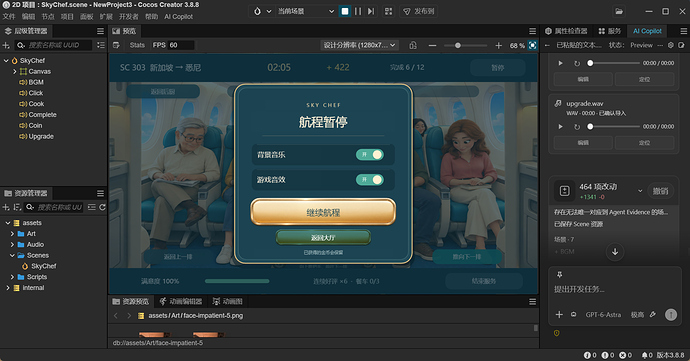This screenshot has height=361, width=690.
Task: Collapse the SkyChef root node
Action: click(6, 60)
